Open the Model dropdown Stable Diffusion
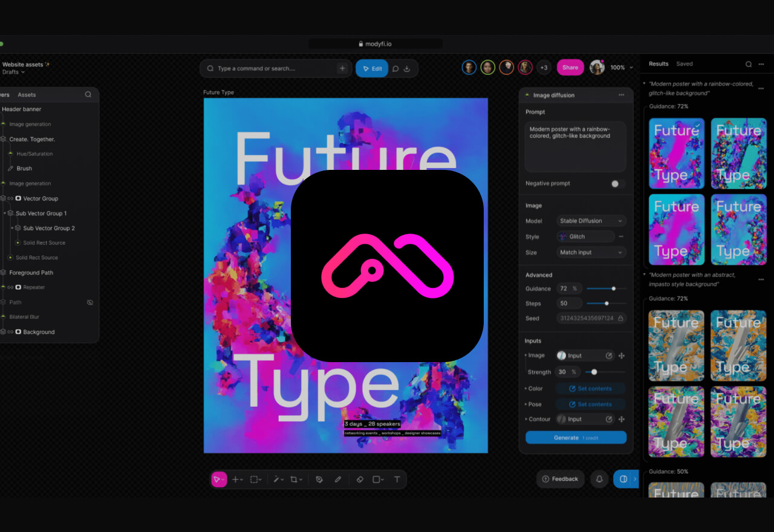The width and height of the screenshot is (774, 532). (591, 221)
